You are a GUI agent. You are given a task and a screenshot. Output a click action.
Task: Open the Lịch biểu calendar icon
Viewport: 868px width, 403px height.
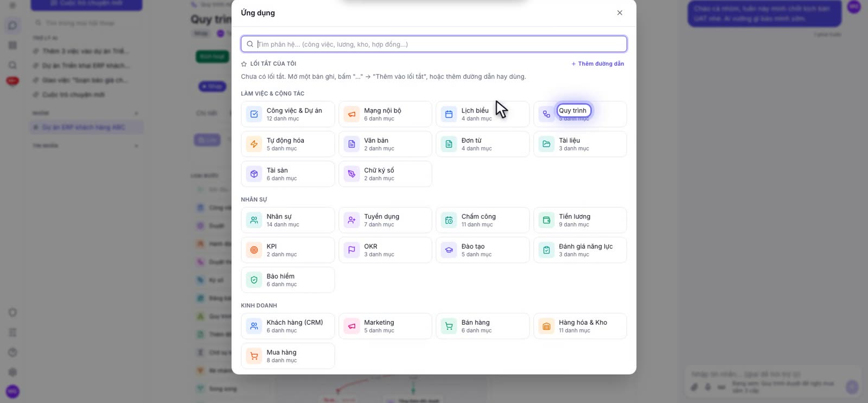click(x=449, y=115)
